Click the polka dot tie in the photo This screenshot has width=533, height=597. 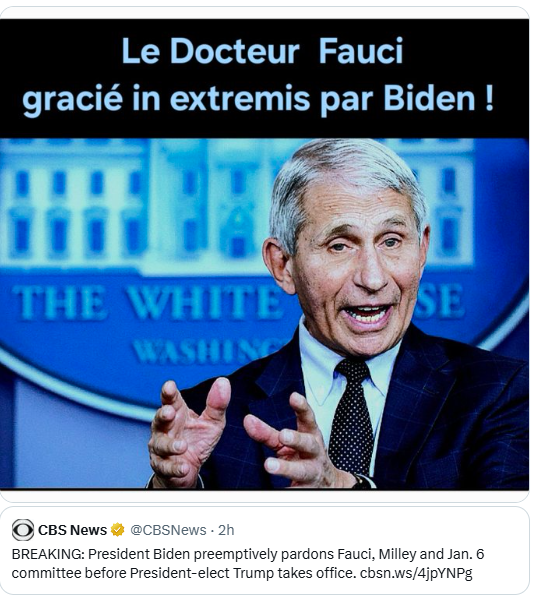click(x=351, y=419)
